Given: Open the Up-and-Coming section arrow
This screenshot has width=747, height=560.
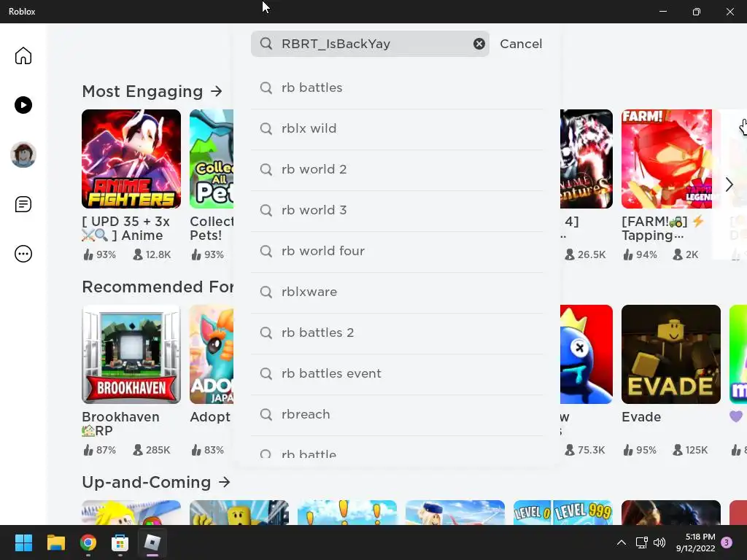Looking at the screenshot, I should tap(225, 482).
